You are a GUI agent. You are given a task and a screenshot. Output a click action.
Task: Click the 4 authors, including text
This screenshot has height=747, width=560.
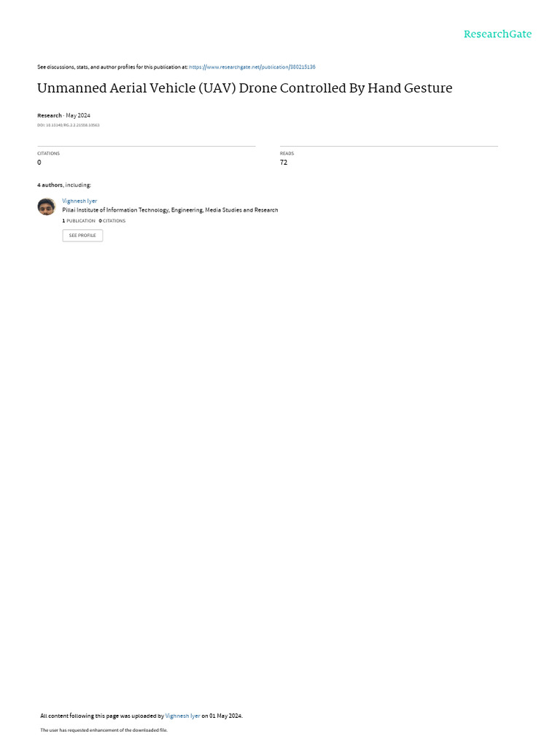(64, 185)
